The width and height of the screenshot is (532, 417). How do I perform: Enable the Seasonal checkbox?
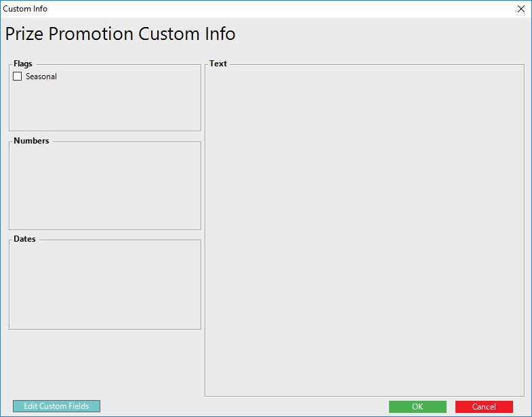click(x=18, y=76)
